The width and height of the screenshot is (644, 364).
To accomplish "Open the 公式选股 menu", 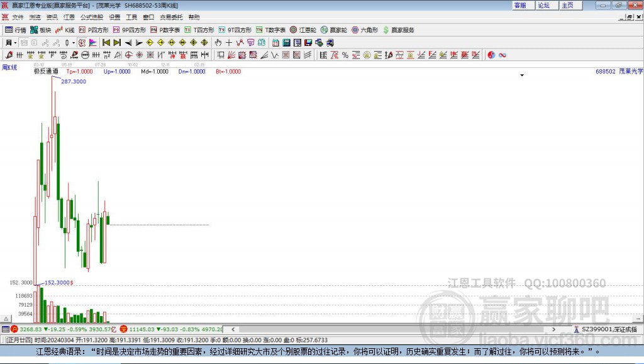I will 92,17.
